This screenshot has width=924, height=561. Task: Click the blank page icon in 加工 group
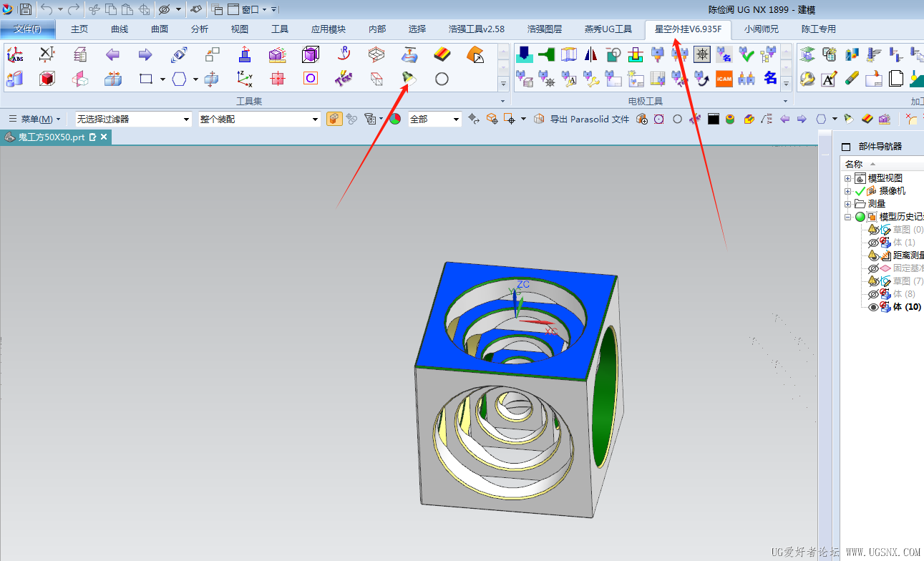[x=896, y=79]
